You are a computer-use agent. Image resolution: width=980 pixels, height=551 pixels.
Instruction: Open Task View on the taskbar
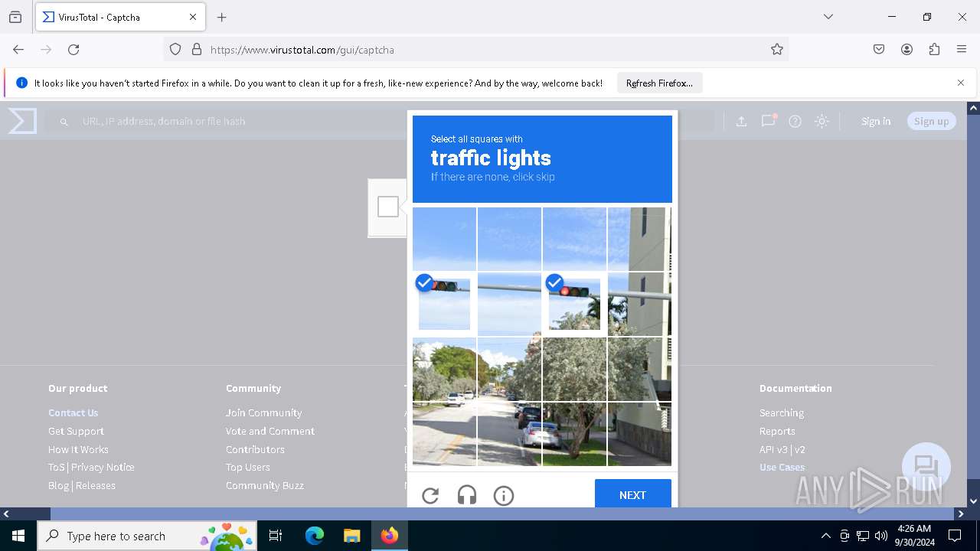[x=276, y=536]
